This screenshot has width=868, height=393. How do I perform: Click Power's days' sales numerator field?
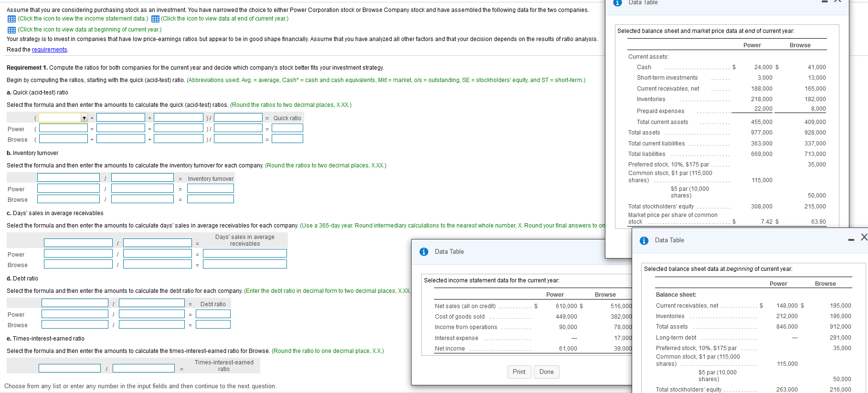pyautogui.click(x=78, y=253)
